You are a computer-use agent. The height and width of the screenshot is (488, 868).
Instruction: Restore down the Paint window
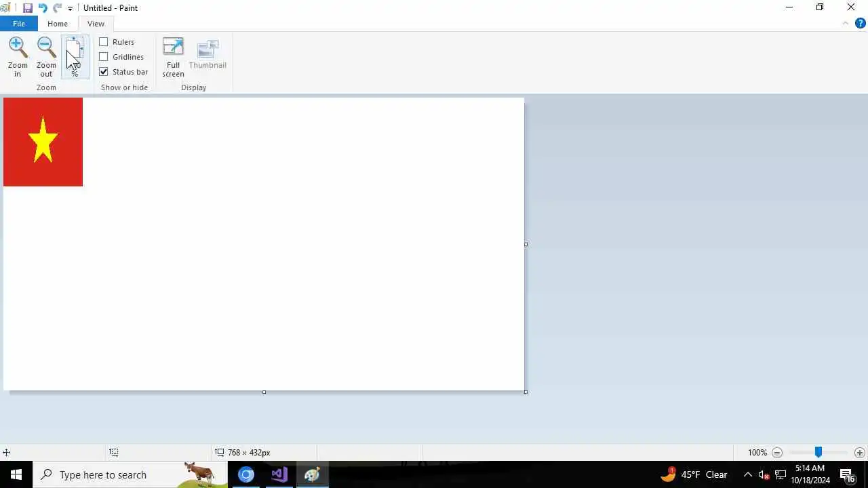(820, 7)
